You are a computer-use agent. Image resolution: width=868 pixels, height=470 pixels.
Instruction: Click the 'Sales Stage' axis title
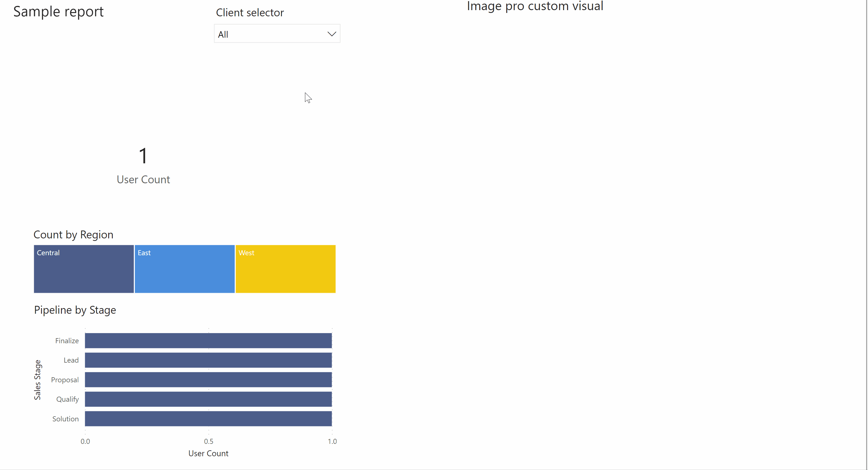pyautogui.click(x=37, y=380)
